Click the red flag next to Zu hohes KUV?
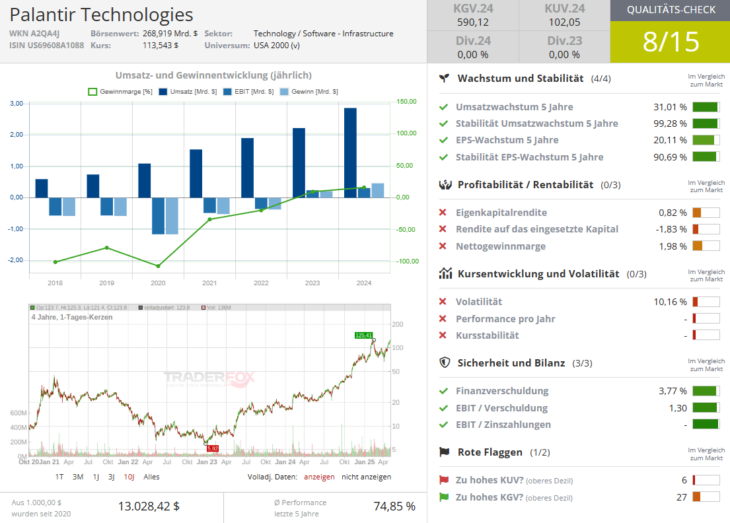The width and height of the screenshot is (730, 523). (444, 480)
